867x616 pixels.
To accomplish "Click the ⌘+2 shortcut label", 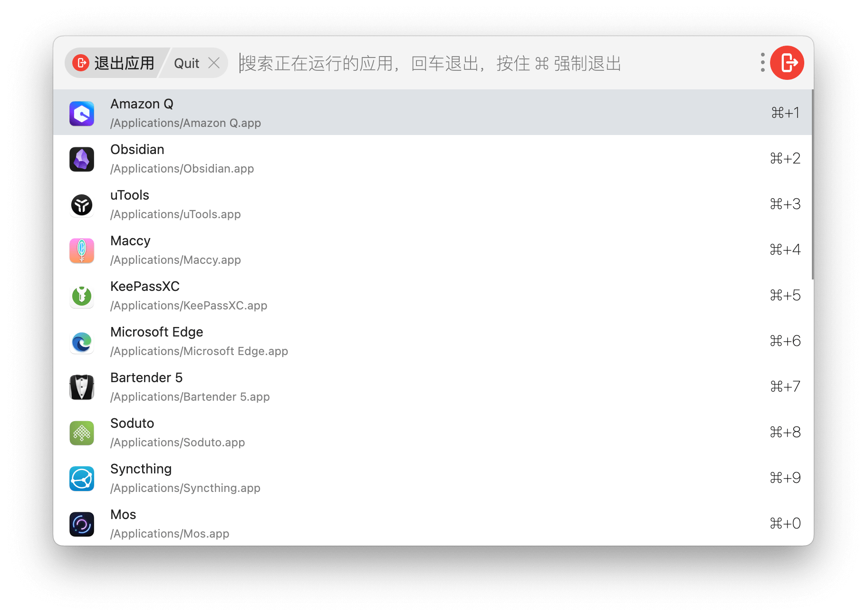I will click(785, 158).
